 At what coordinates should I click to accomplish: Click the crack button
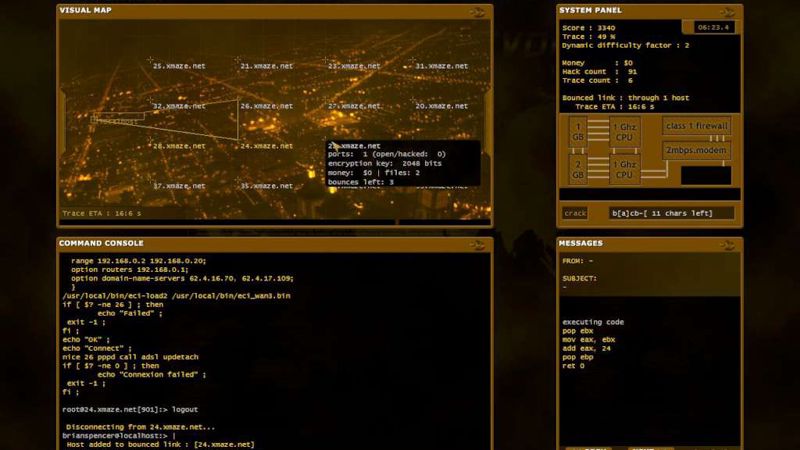(575, 213)
